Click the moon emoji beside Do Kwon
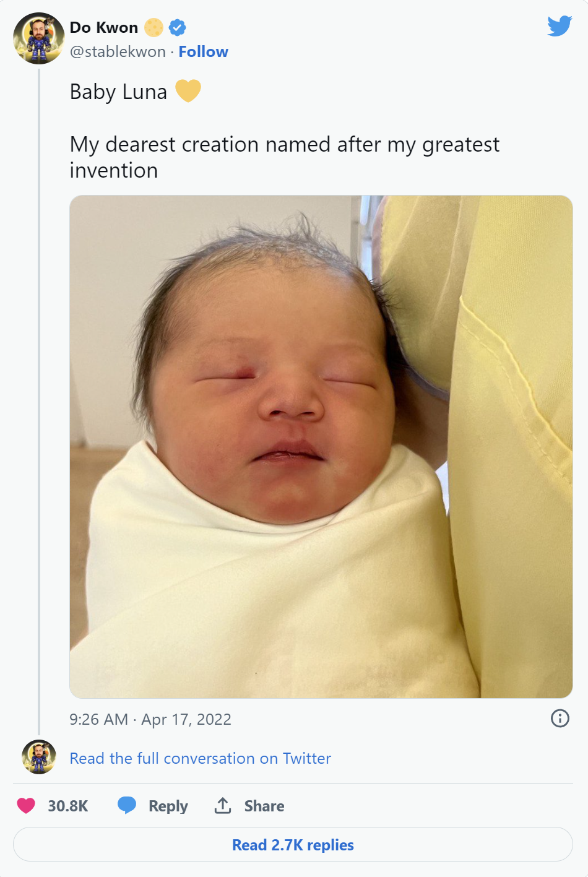The image size is (588, 877). (153, 27)
